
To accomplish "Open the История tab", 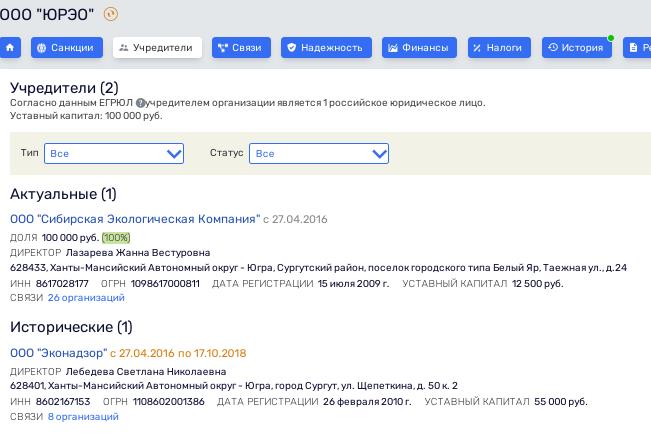I will point(577,48).
